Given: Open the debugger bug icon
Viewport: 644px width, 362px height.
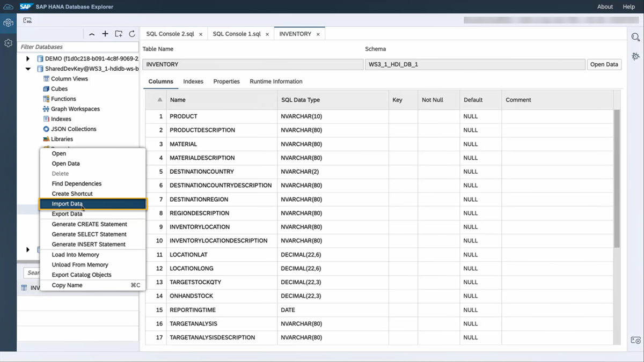Looking at the screenshot, I should pyautogui.click(x=635, y=56).
